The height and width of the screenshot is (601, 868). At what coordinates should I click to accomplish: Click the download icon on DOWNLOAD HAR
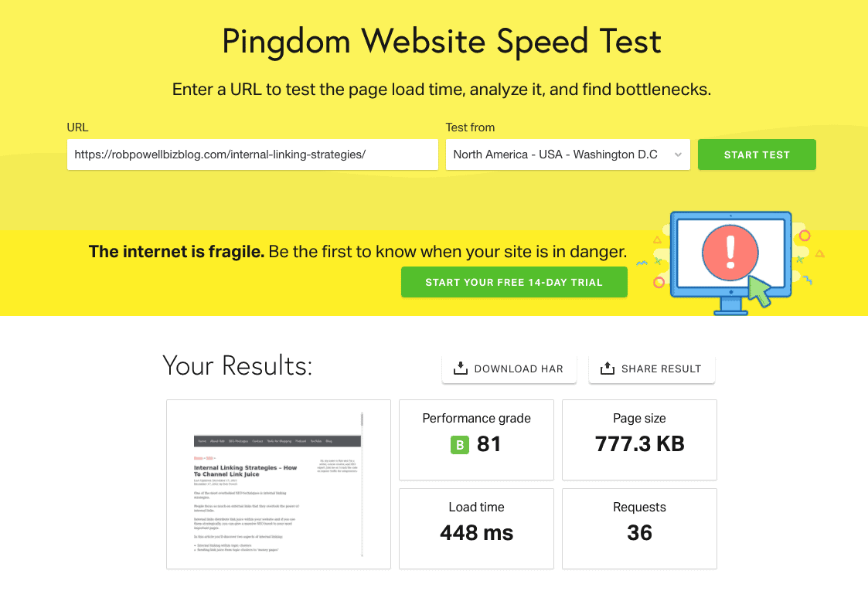[x=461, y=368]
